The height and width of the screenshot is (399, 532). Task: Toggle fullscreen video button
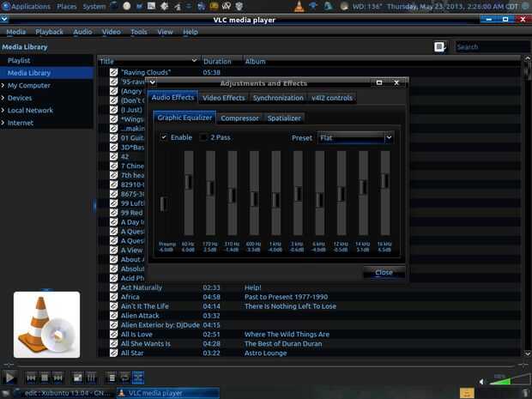(76, 377)
